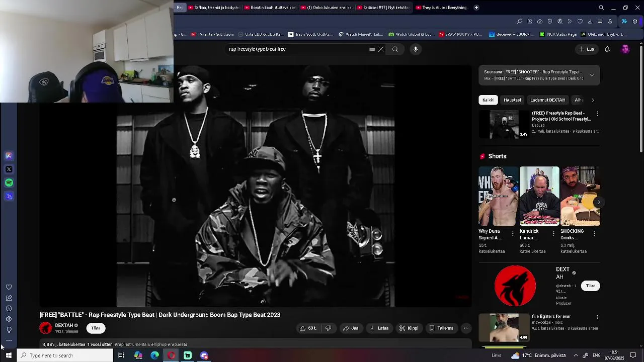Subscribe to DEXTAH with Tilaa below video
The image size is (644, 362).
[96, 328]
